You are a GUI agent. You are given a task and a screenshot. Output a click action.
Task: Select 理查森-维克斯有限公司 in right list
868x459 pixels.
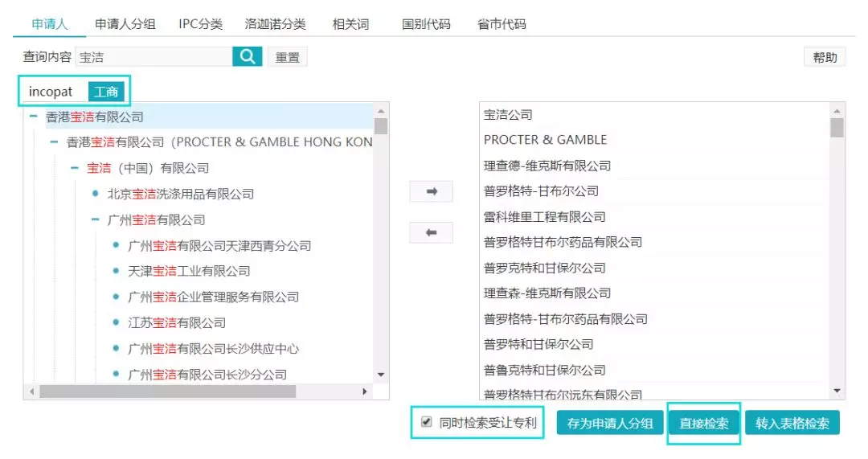coord(547,293)
